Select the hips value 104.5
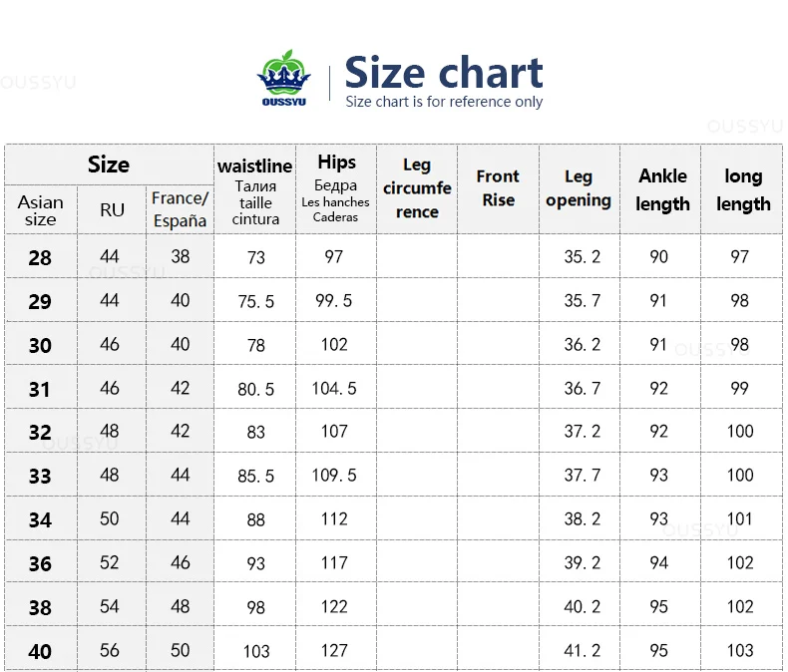Image resolution: width=788 pixels, height=672 pixels. (334, 388)
